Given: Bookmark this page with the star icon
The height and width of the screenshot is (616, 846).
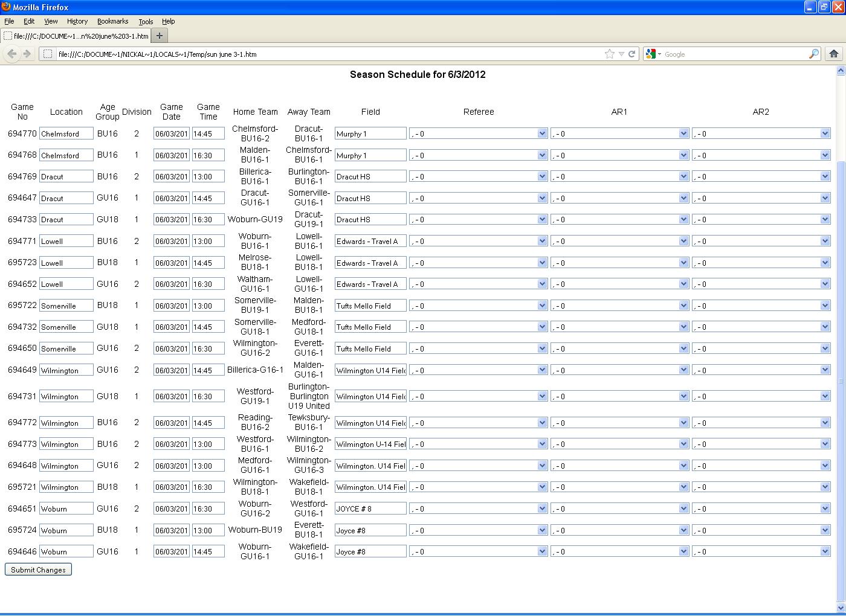Looking at the screenshot, I should coord(610,54).
